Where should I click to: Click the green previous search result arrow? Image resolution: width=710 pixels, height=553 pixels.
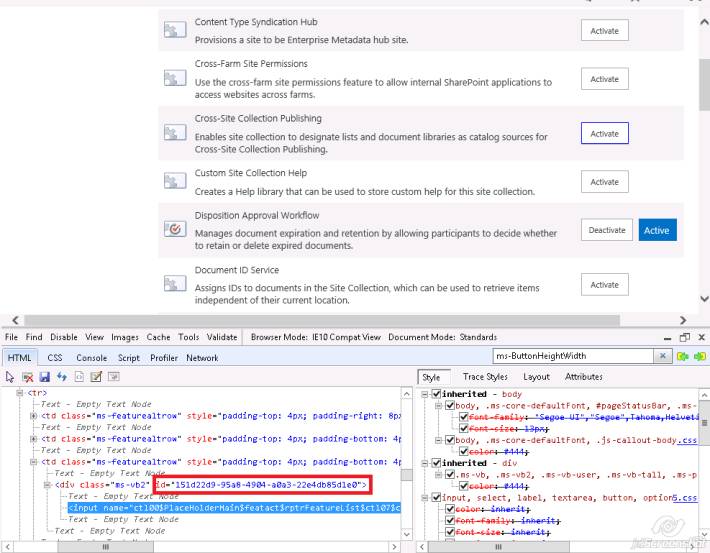pos(682,356)
